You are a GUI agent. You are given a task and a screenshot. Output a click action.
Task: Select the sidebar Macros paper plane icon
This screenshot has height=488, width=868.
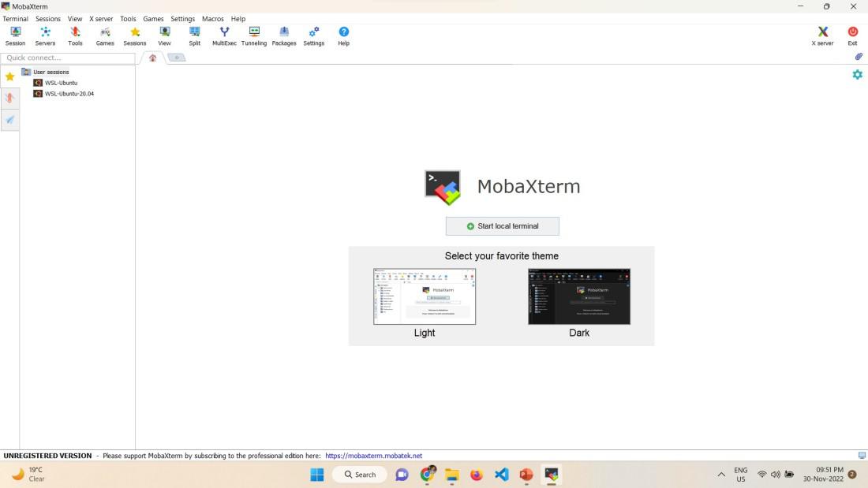coord(10,120)
